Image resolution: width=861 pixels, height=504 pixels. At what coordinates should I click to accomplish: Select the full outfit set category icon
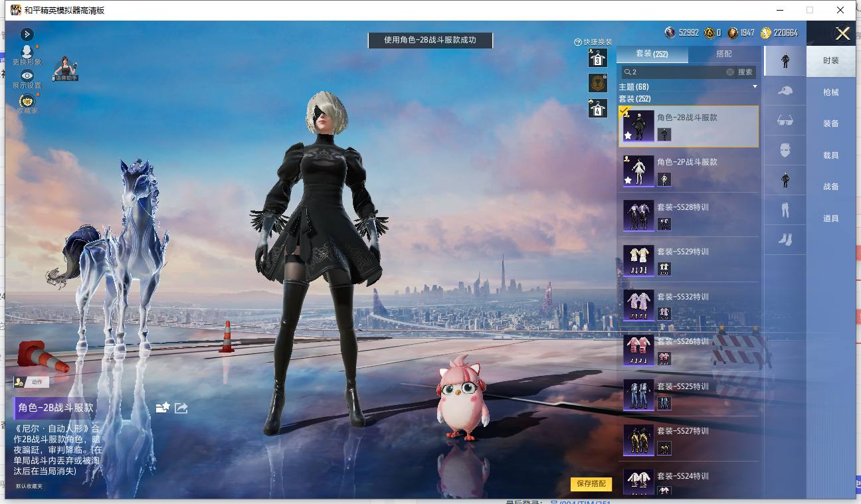785,61
